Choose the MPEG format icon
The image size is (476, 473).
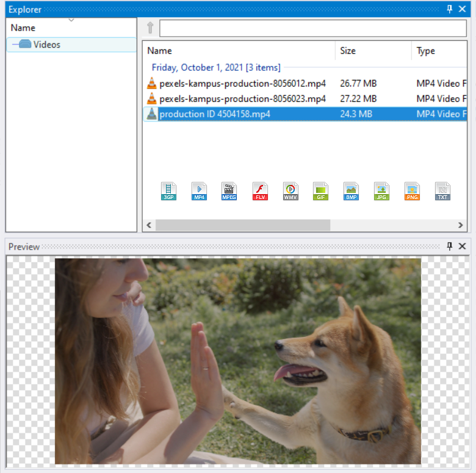(x=229, y=191)
